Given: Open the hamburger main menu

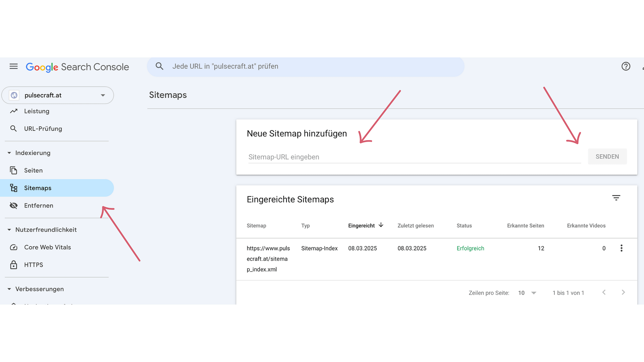Looking at the screenshot, I should (13, 66).
